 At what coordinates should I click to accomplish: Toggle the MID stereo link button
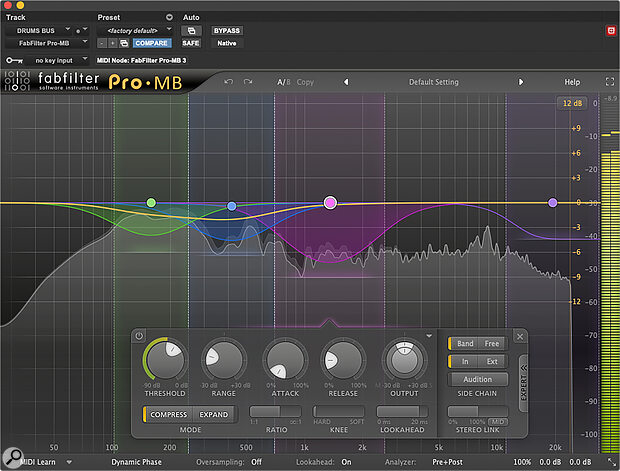[x=497, y=422]
